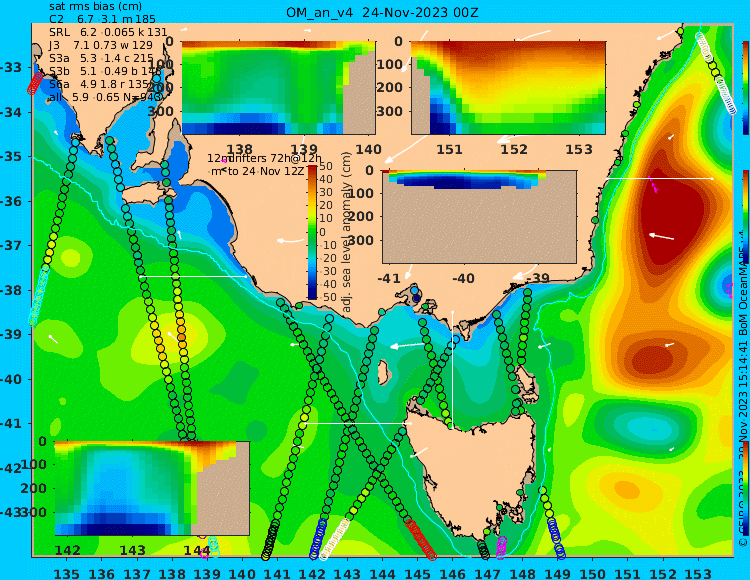Click main map longitude label 135

66,573
